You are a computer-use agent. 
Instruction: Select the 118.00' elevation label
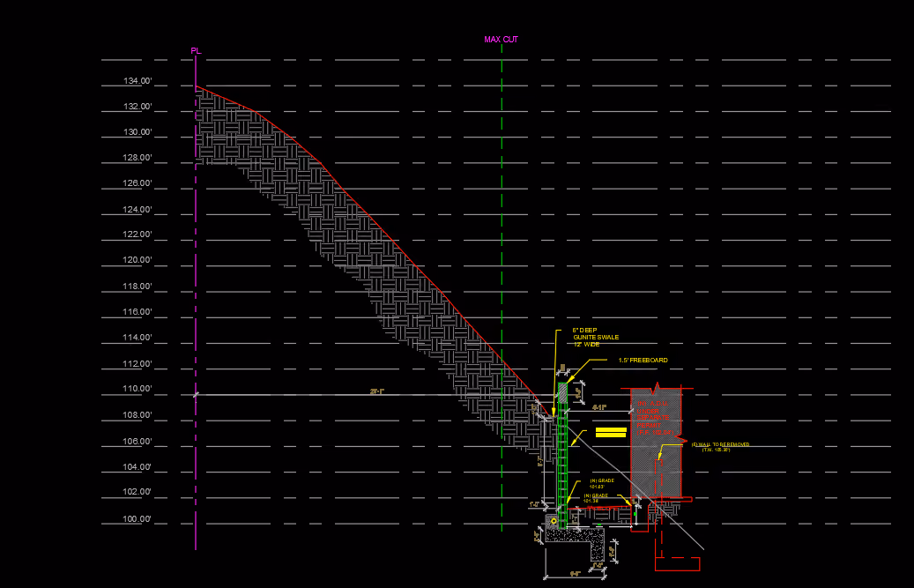click(137, 287)
